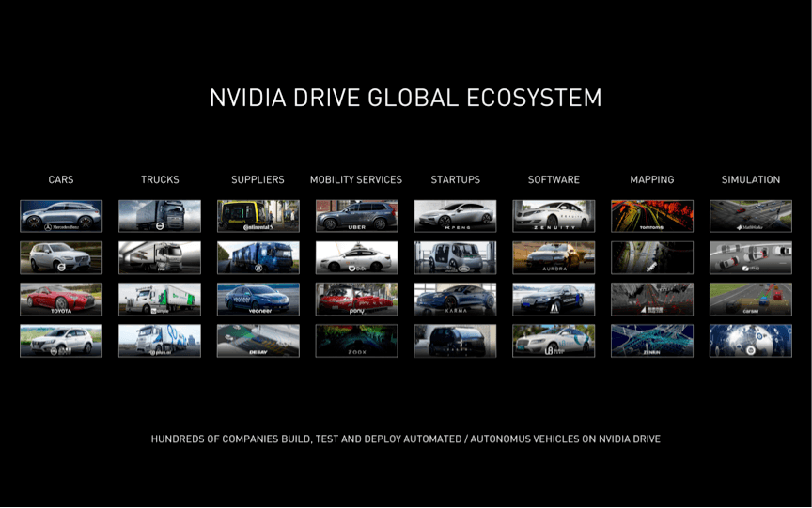Click the MOBILITY SERVICES heading
Screen dimensions: 812x508
point(356,179)
